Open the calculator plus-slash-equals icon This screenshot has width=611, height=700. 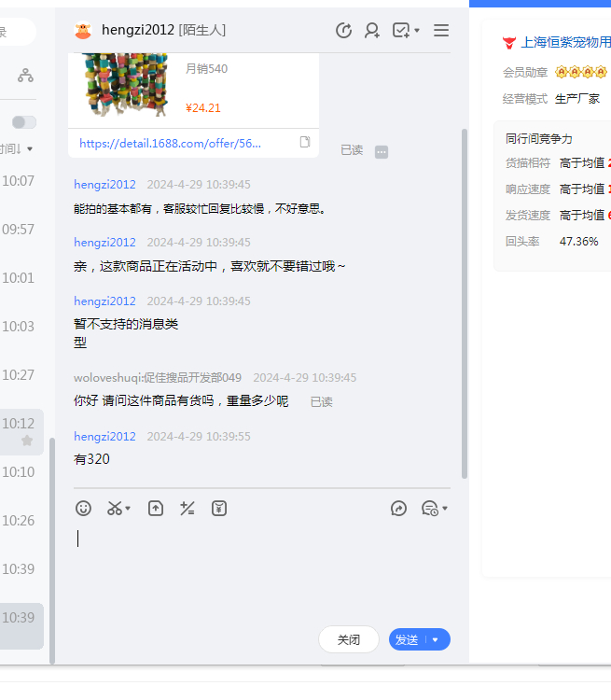(x=187, y=509)
